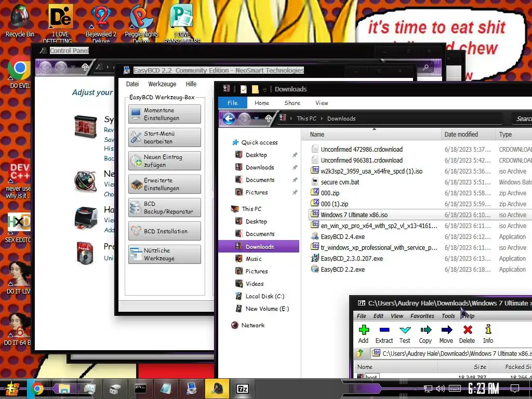This screenshot has height=399, width=532.
Task: Click Momentane Einstellungen button
Action: coord(165,114)
